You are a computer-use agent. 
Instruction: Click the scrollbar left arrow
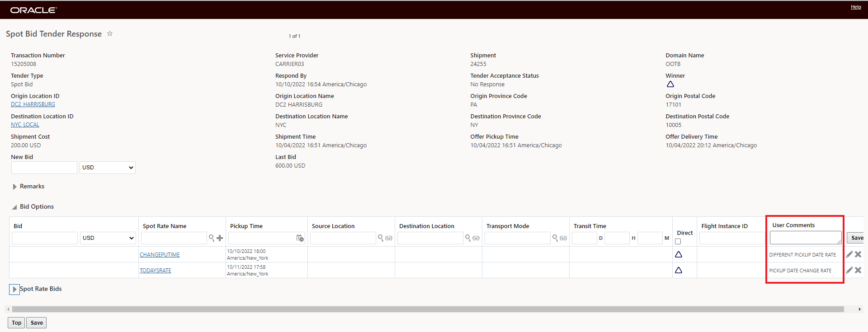(x=8, y=309)
